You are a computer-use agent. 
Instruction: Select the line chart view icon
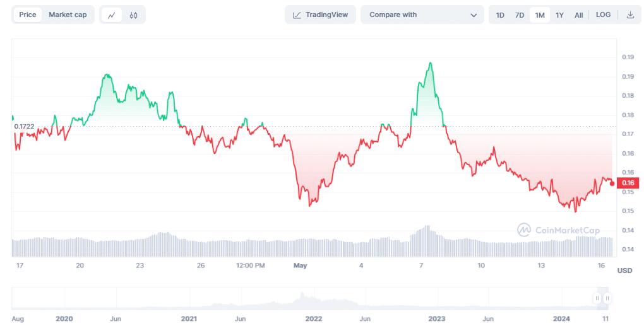tap(112, 15)
